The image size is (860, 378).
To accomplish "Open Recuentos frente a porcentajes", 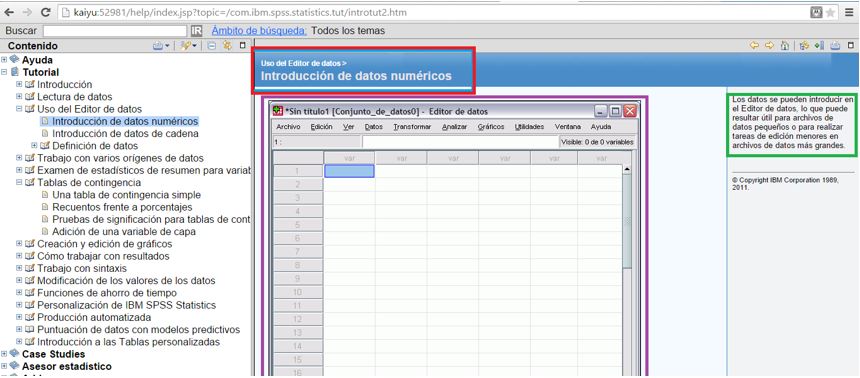I will (122, 207).
